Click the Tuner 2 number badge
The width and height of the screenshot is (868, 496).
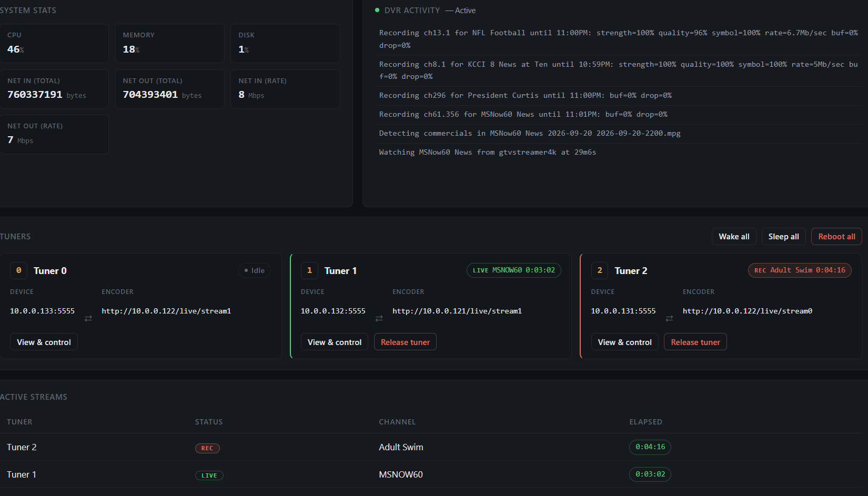tap(600, 270)
